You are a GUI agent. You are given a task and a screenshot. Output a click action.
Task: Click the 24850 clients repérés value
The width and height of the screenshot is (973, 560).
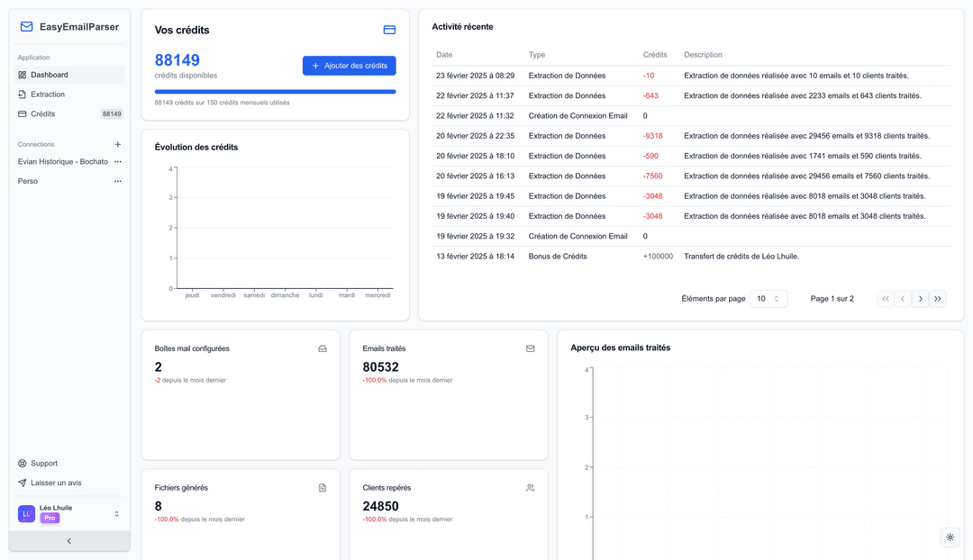(x=380, y=507)
